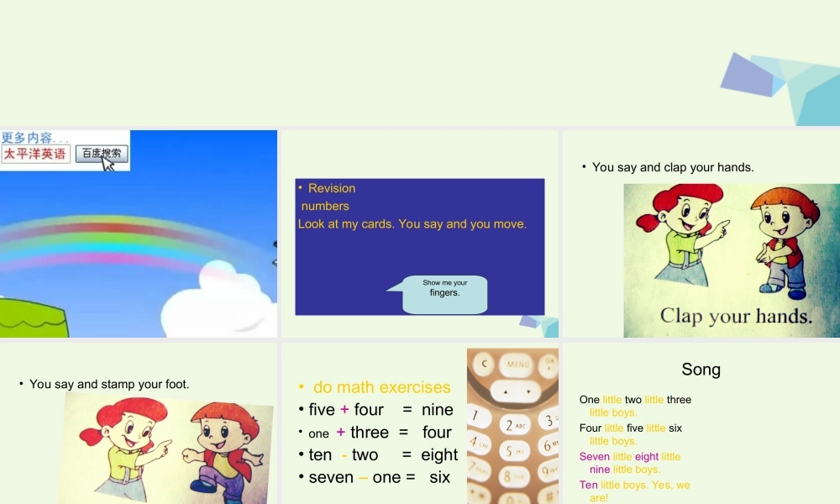Click 'You say and clap your hands.' text
The height and width of the screenshot is (504, 840).
(x=673, y=167)
